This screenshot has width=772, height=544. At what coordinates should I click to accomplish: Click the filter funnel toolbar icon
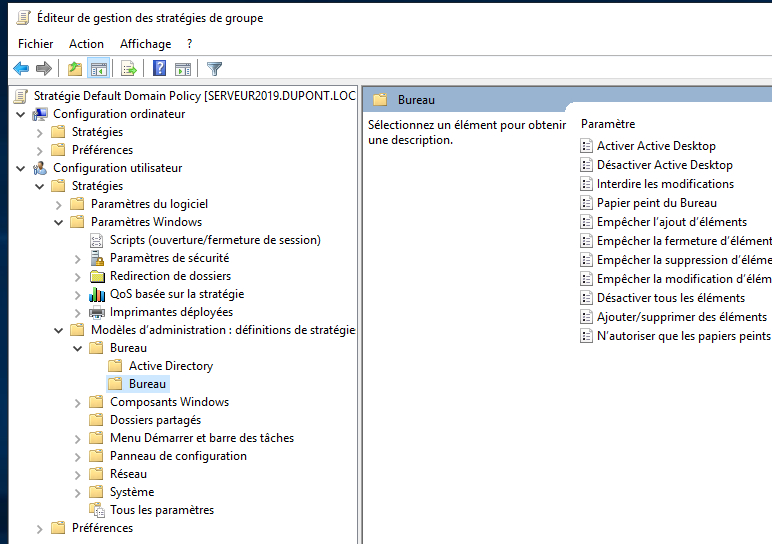click(215, 68)
